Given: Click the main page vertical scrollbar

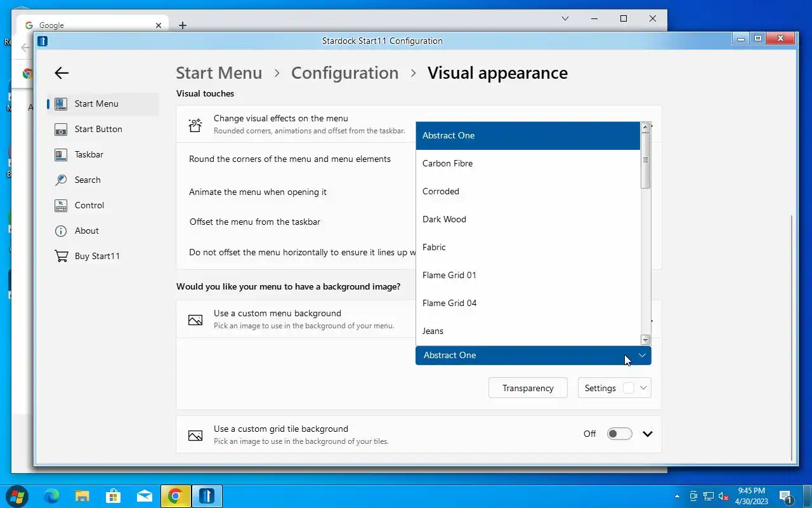Looking at the screenshot, I should (x=792, y=338).
